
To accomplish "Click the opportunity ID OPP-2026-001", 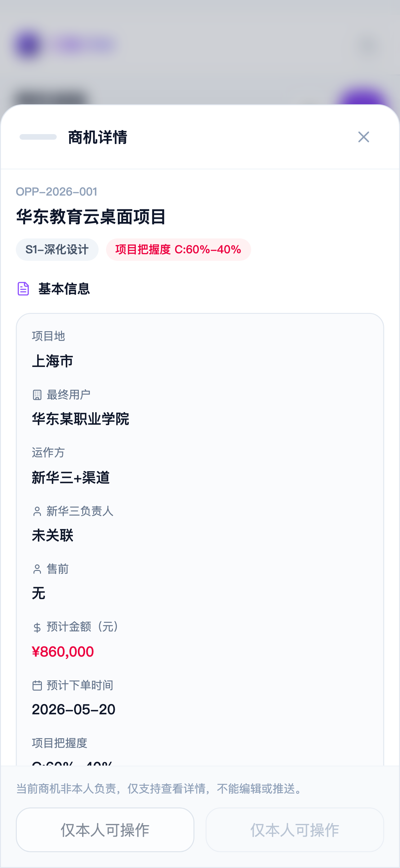I will click(x=56, y=192).
